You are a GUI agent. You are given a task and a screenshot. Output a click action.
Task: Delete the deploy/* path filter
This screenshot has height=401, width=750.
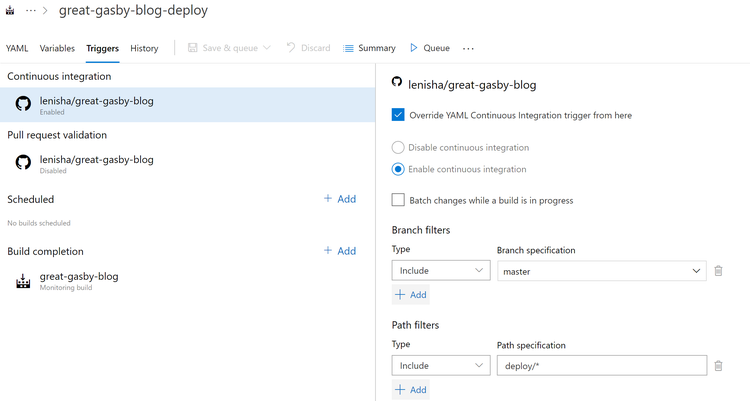pos(718,366)
